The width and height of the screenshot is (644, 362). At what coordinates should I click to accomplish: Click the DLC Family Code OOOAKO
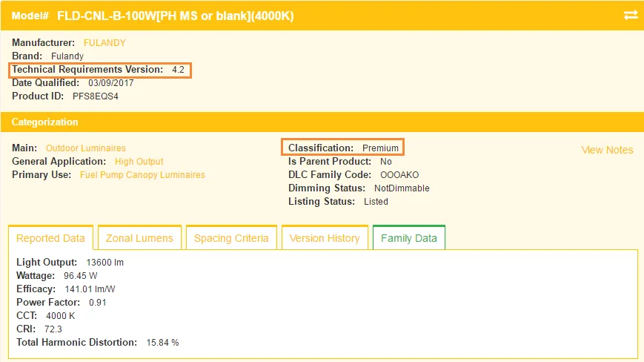(394, 175)
